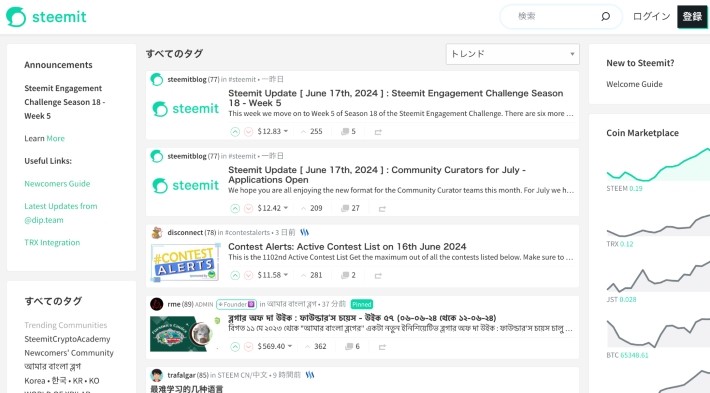This screenshot has width=710, height=393.
Task: Open Contest Alerts: Active Contest List title
Action: (x=347, y=247)
